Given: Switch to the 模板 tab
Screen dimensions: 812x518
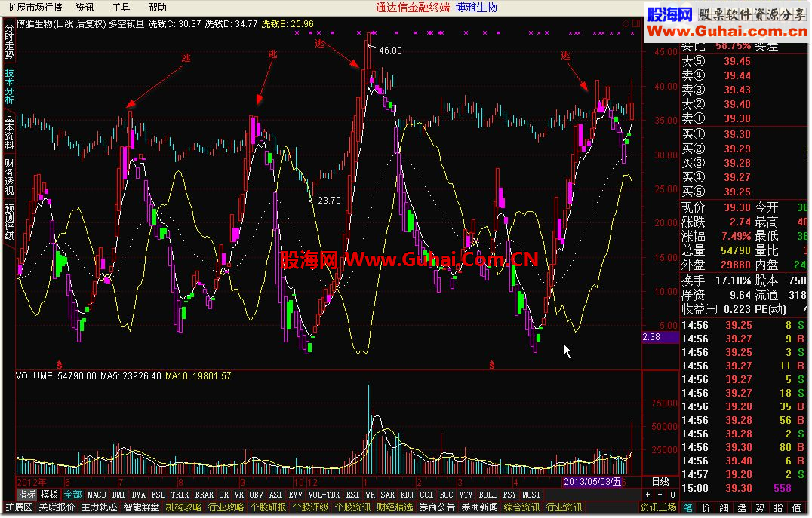Looking at the screenshot, I should coord(50,495).
